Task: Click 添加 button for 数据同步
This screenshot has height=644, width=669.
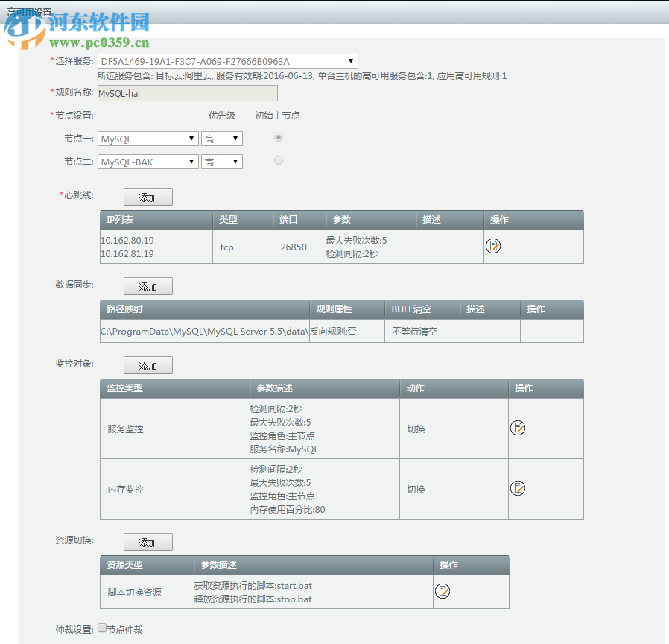Action: pyautogui.click(x=148, y=287)
